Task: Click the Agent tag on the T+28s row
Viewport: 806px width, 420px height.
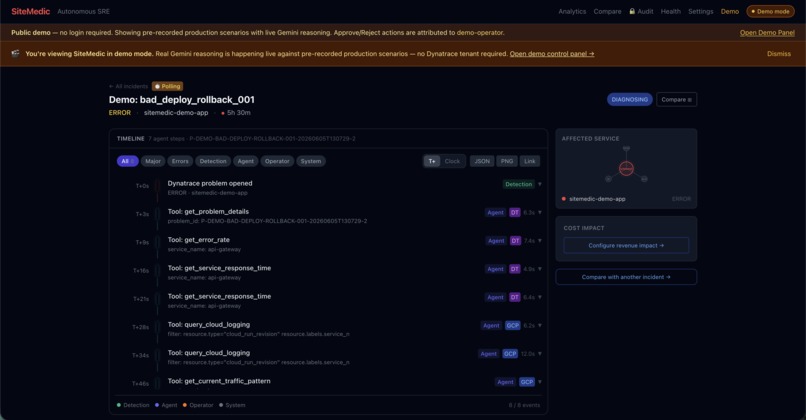Action: click(491, 325)
